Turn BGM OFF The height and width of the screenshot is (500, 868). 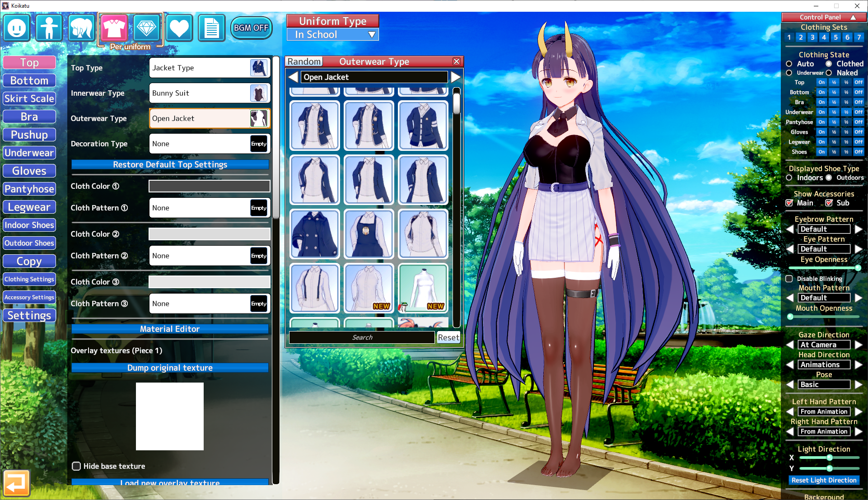pos(251,28)
